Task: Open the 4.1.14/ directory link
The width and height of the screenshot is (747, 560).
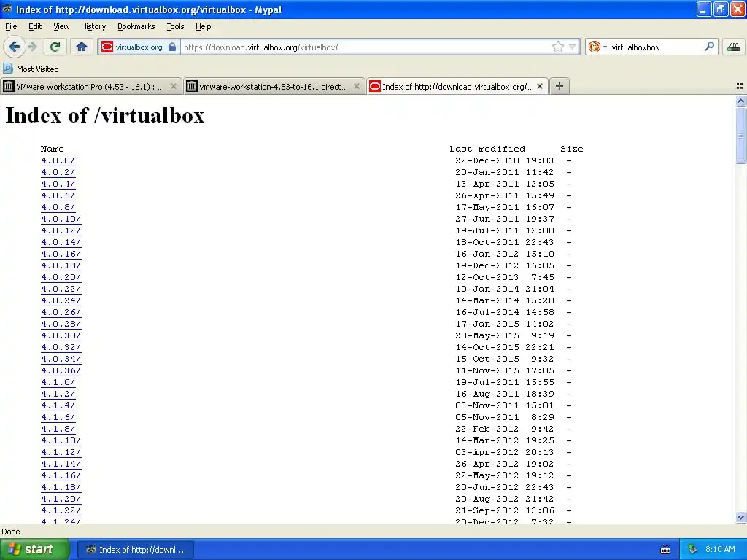Action: [61, 464]
